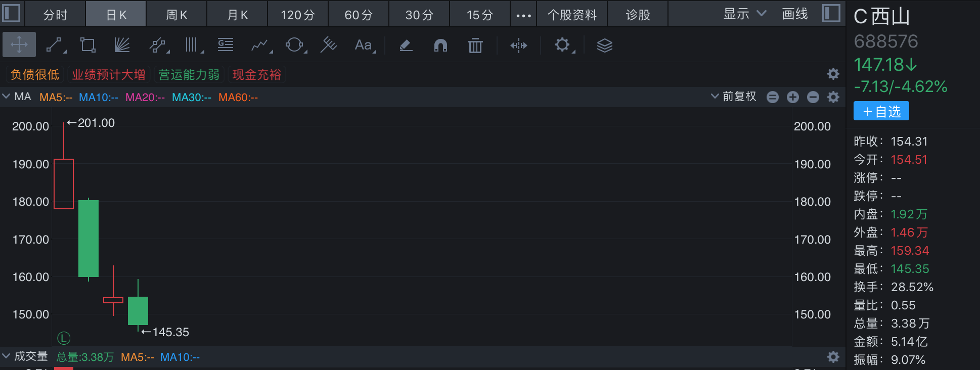Click the +自选 add to watchlist button
Viewport: 980px width, 370px height.
pos(881,111)
